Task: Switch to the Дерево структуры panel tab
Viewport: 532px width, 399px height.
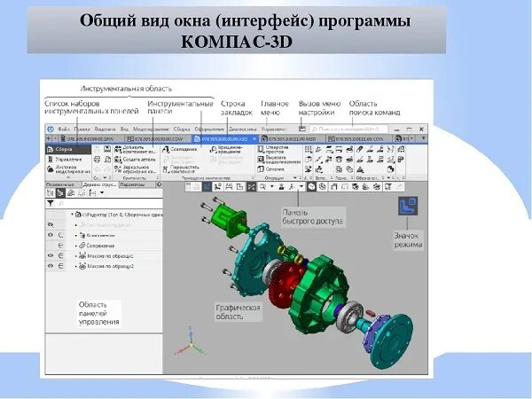Action: point(99,184)
